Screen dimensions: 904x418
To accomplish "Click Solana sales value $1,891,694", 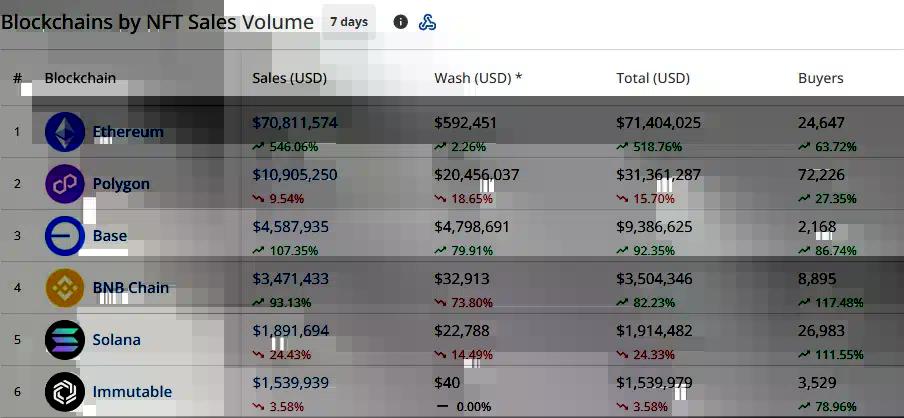I will (291, 330).
